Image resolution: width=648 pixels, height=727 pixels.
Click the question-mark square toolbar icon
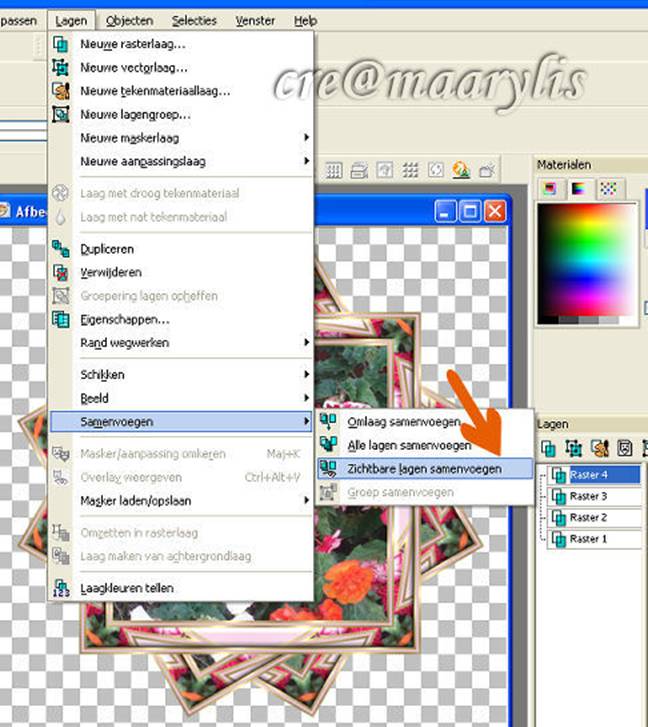coord(385,170)
